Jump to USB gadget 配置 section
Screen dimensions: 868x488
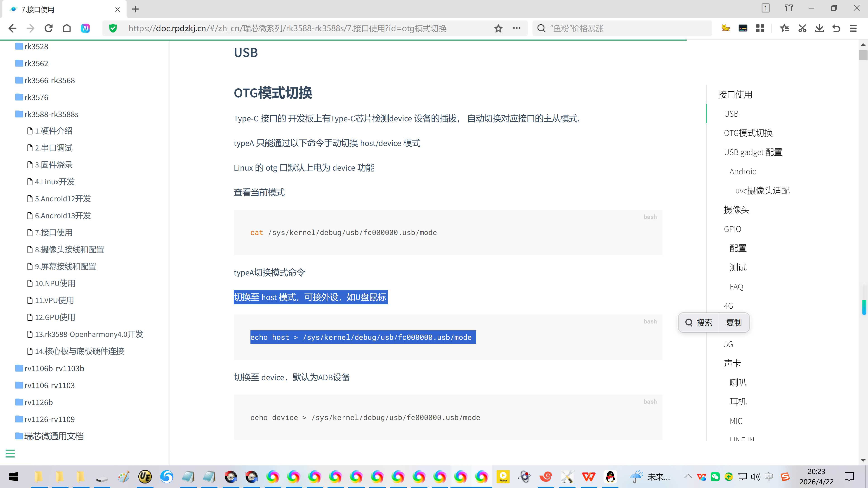753,152
